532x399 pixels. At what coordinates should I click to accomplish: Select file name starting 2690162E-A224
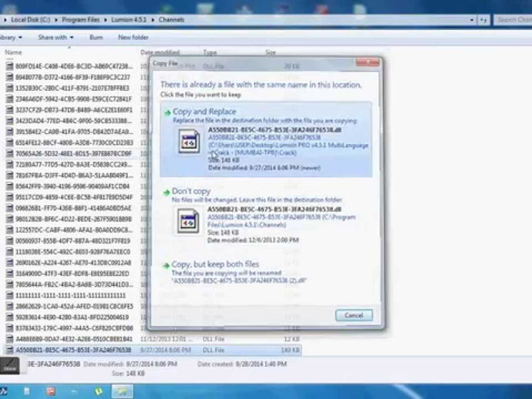73,263
